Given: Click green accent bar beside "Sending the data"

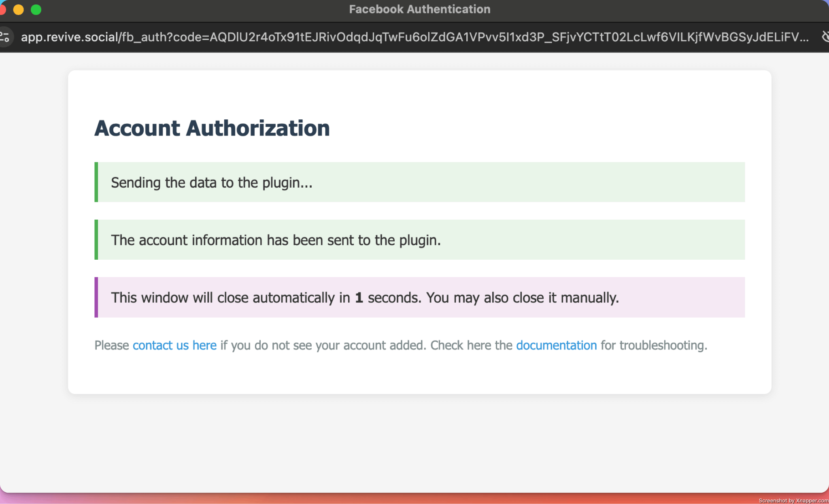Looking at the screenshot, I should [96, 182].
